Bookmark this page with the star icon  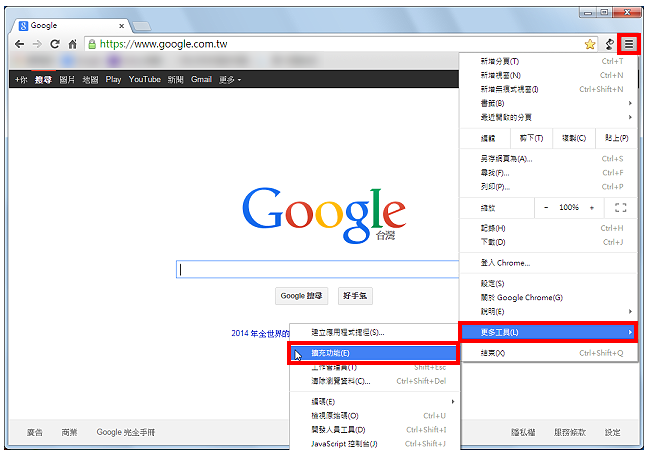pyautogui.click(x=590, y=44)
